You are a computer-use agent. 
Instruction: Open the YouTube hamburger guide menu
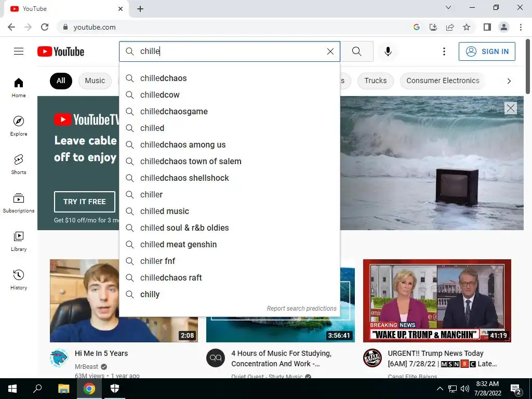coord(19,51)
